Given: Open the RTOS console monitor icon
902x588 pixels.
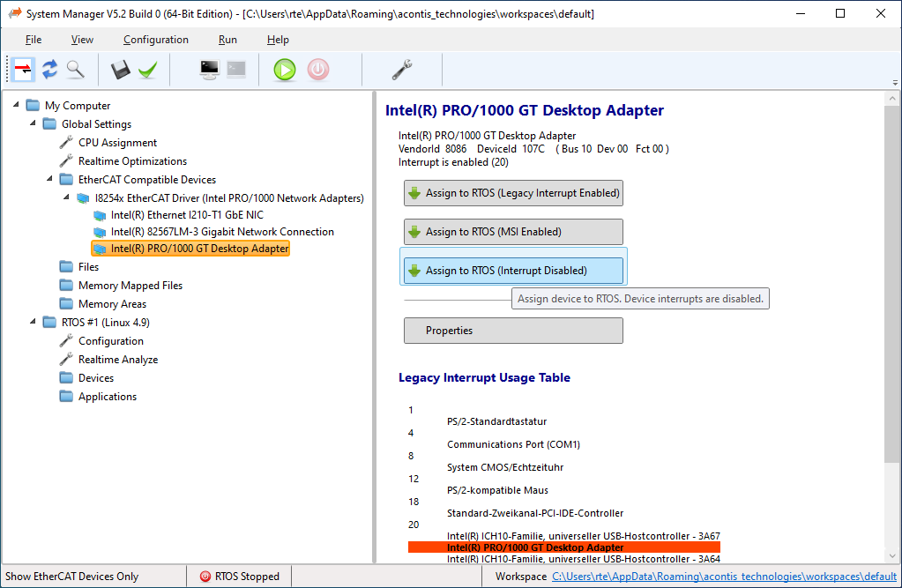Looking at the screenshot, I should pyautogui.click(x=209, y=70).
